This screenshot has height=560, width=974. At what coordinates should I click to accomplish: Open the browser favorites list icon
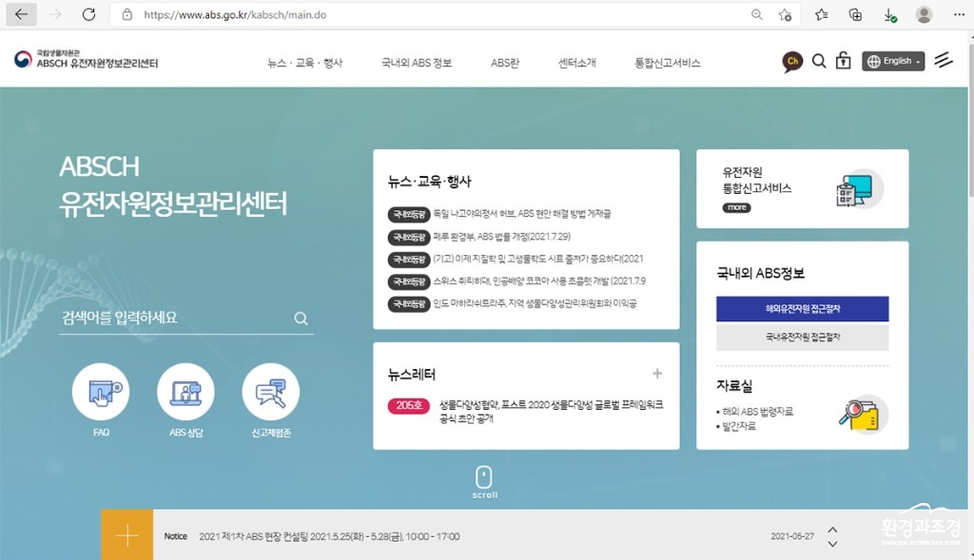tap(822, 14)
